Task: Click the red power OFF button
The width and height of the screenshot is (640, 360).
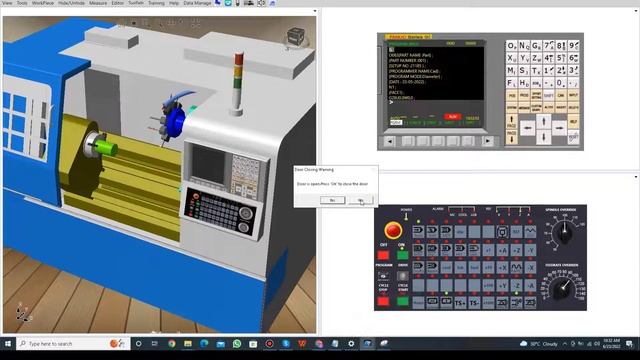Action: 383,256
